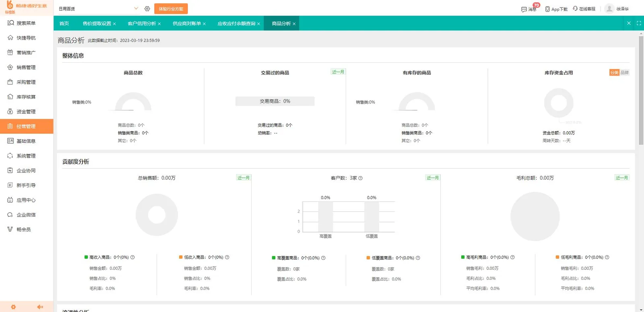The width and height of the screenshot is (644, 312).
Task: Switch to the 客户信用分析 tab
Action: (142, 23)
